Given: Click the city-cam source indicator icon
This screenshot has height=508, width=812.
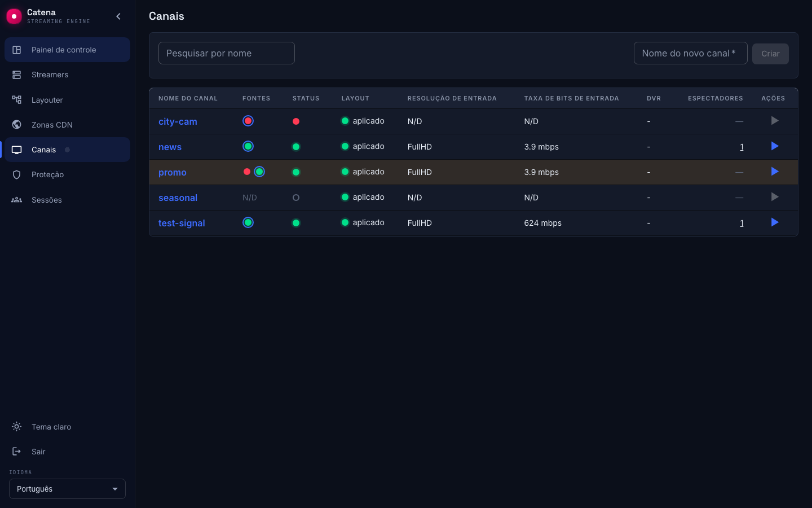Looking at the screenshot, I should coord(248,121).
